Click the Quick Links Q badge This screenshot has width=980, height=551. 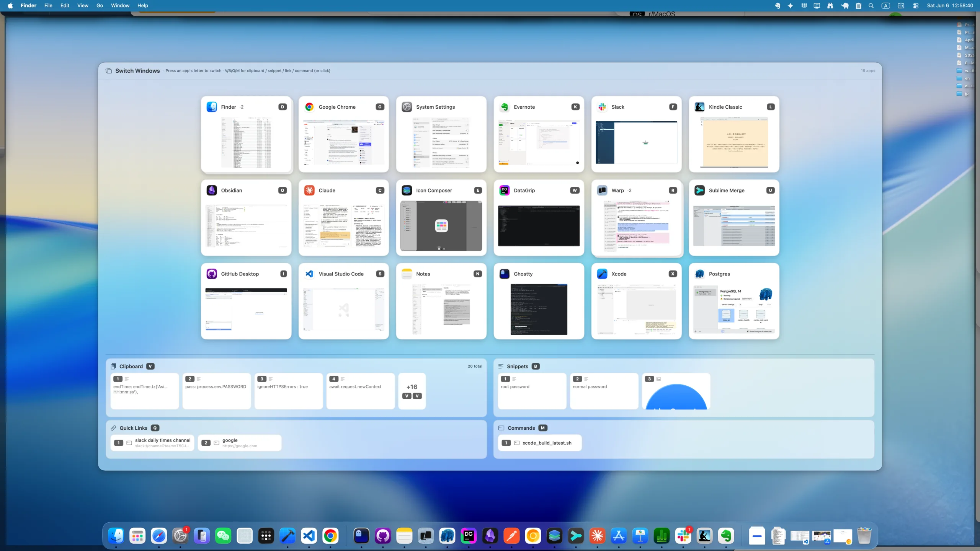155,428
